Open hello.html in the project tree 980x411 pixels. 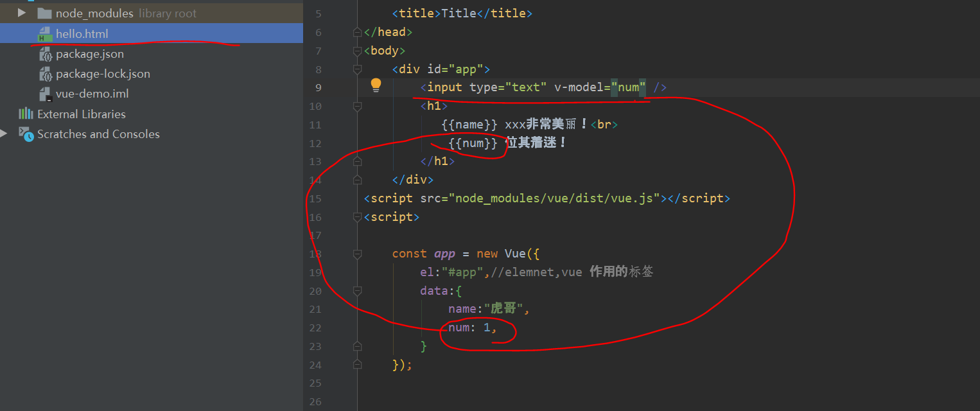click(x=82, y=33)
